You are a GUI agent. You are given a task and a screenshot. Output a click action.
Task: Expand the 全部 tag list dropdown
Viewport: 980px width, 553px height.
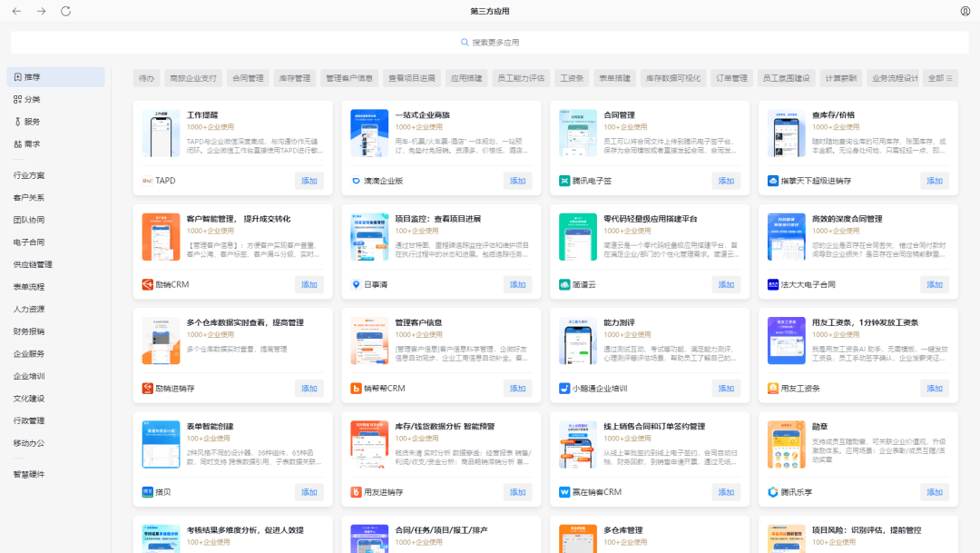pyautogui.click(x=940, y=78)
